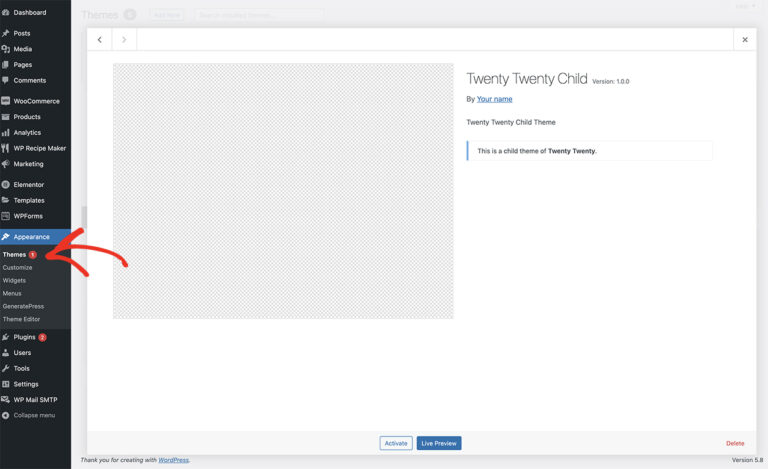Show the previous theme with left arrow
This screenshot has height=469, width=768.
pos(99,40)
